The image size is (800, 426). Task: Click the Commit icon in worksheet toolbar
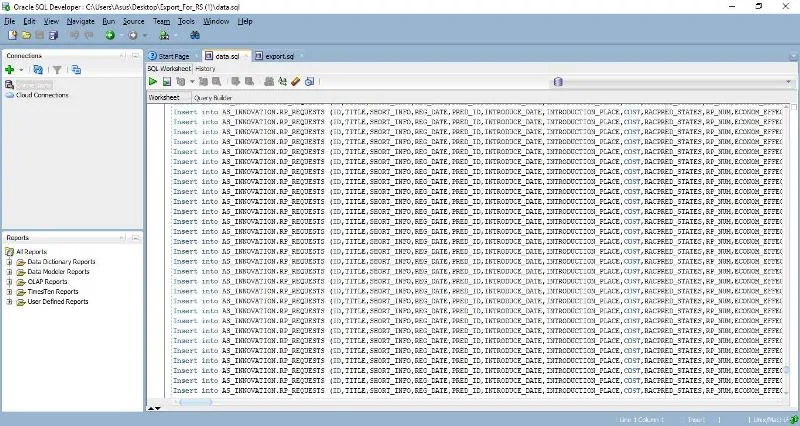coord(235,82)
